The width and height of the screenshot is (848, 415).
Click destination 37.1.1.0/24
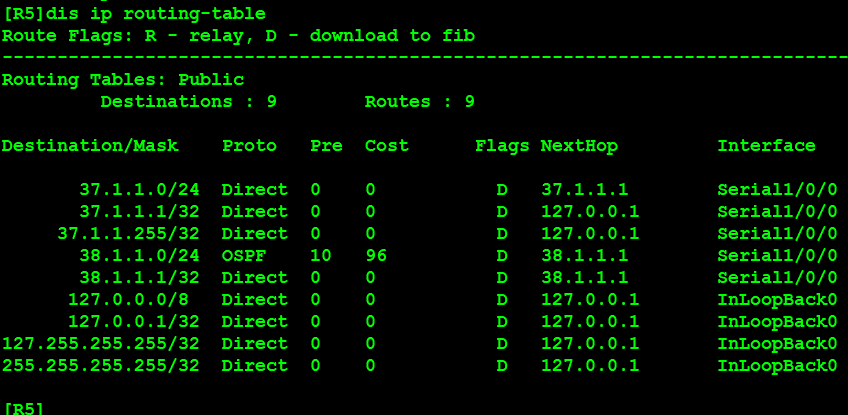140,190
